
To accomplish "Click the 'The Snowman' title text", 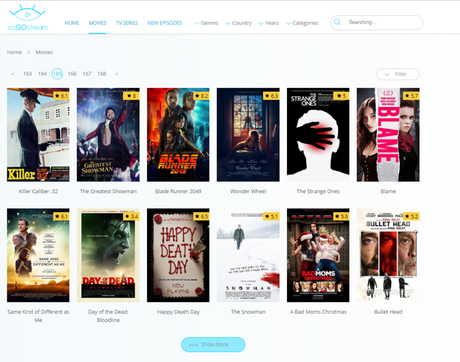I will point(248,312).
